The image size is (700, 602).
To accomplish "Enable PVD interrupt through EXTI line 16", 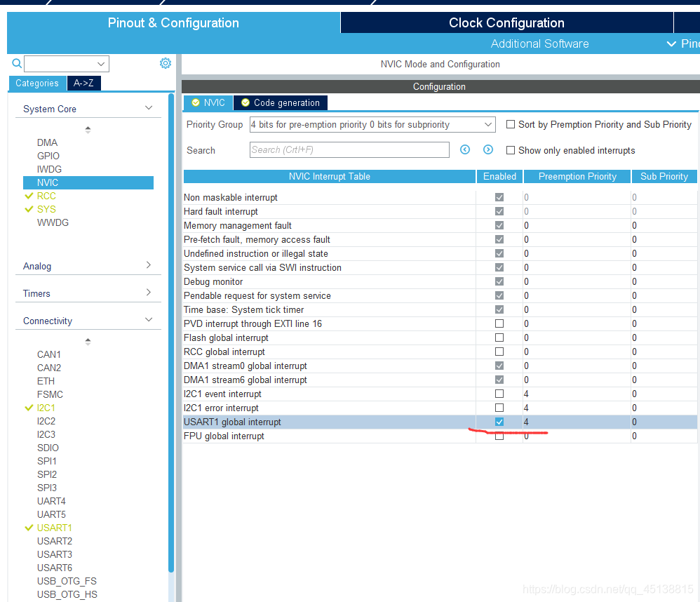I will pyautogui.click(x=499, y=323).
